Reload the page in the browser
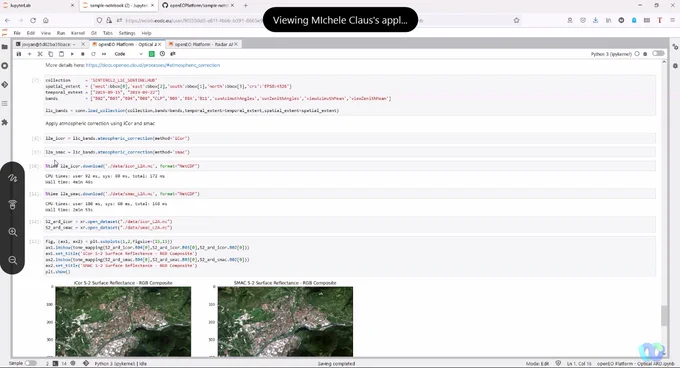 pos(33,20)
